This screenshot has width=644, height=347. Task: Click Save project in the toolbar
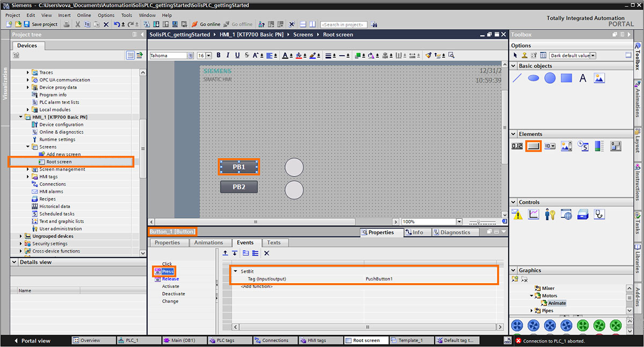click(x=40, y=24)
